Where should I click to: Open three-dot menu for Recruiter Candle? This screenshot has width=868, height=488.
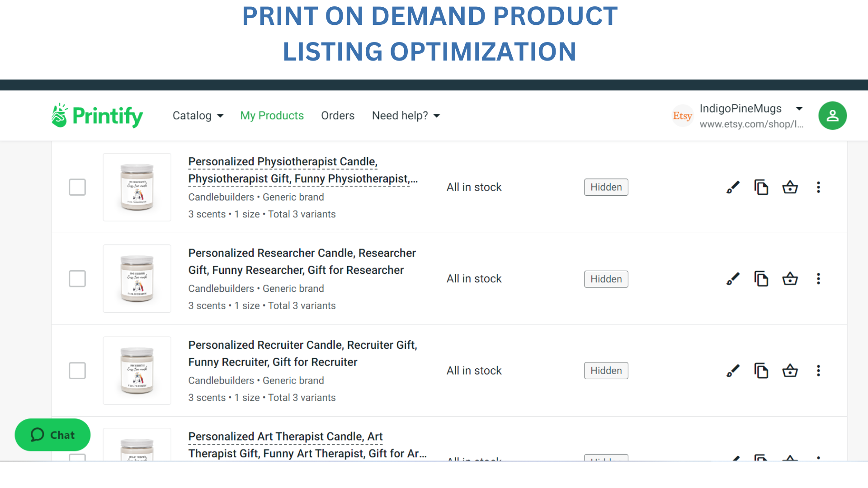pyautogui.click(x=818, y=371)
